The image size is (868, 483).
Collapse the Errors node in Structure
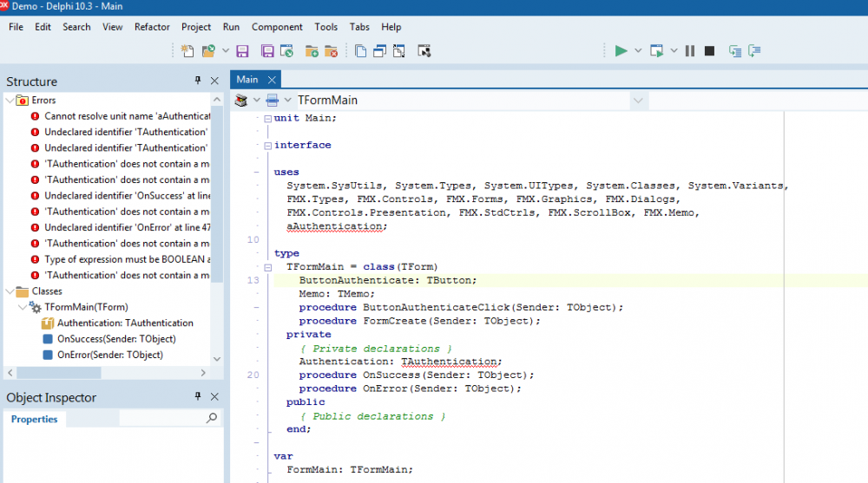(10, 100)
